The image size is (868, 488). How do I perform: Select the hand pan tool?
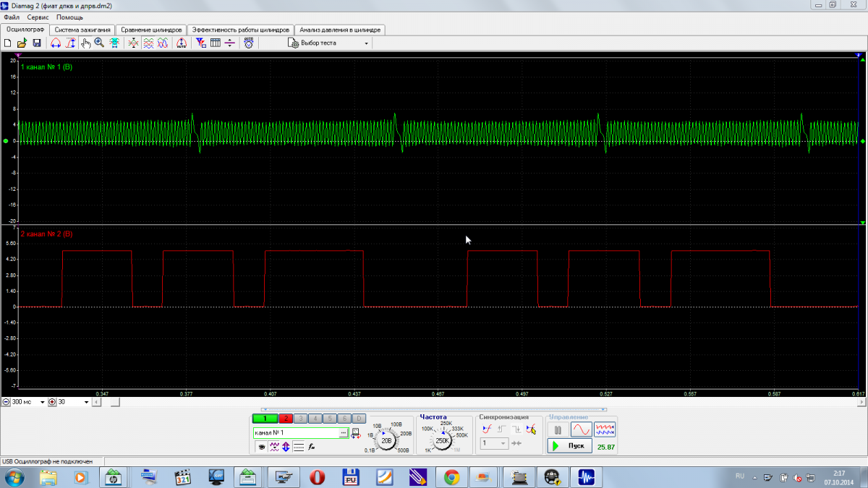tap(85, 43)
